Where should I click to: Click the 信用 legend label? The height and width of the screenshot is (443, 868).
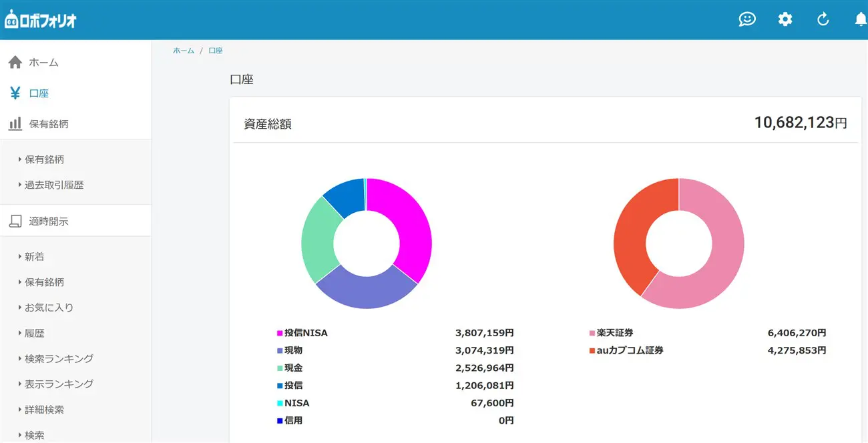point(294,420)
